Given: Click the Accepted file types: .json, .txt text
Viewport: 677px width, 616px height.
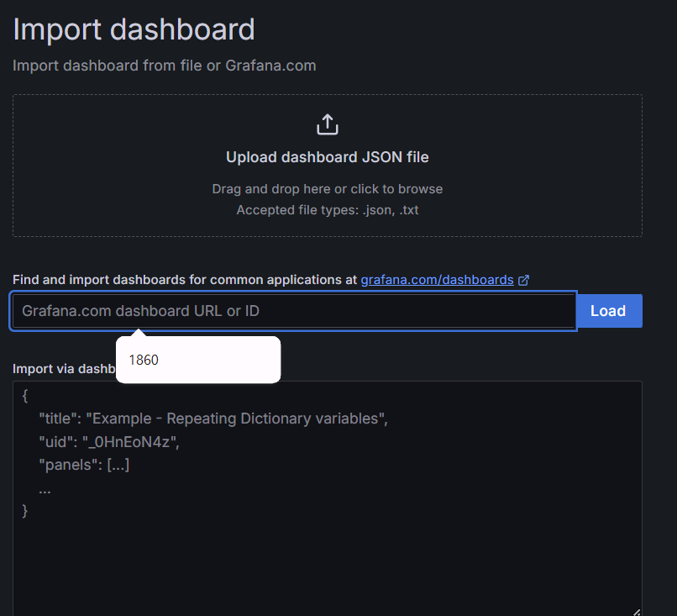Looking at the screenshot, I should point(328,210).
